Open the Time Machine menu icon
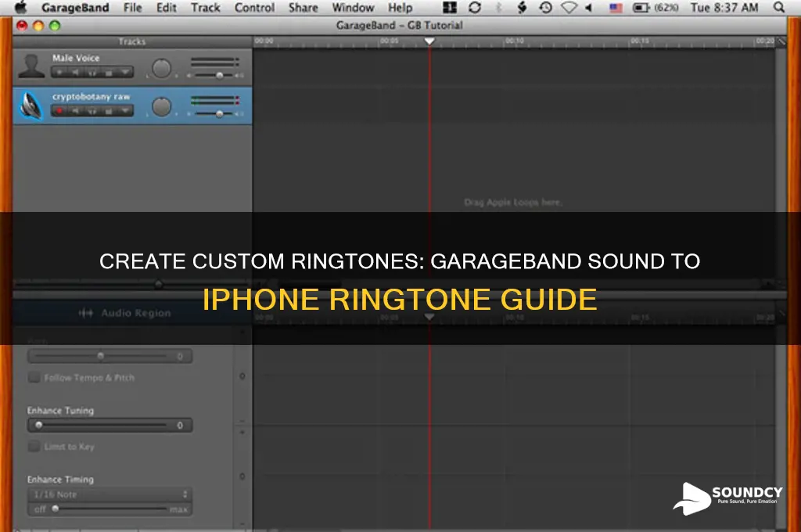 click(545, 8)
